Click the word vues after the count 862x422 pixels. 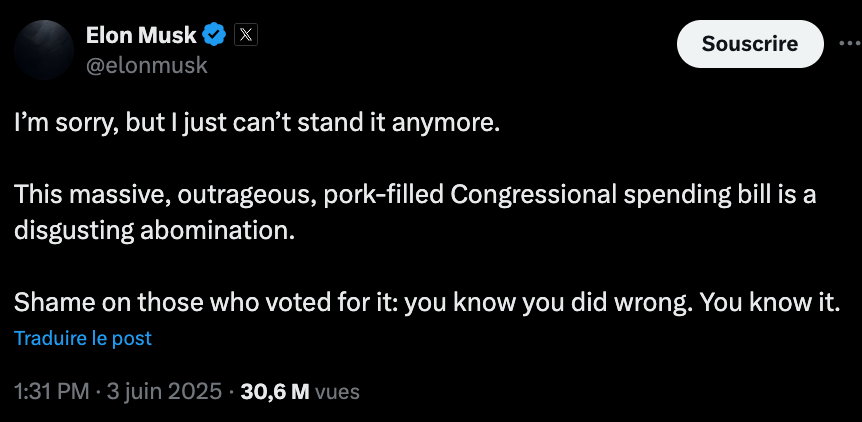tap(337, 391)
